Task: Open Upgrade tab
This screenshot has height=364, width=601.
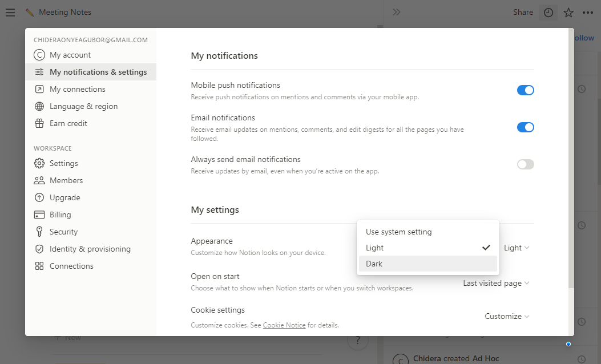Action: click(x=91, y=198)
